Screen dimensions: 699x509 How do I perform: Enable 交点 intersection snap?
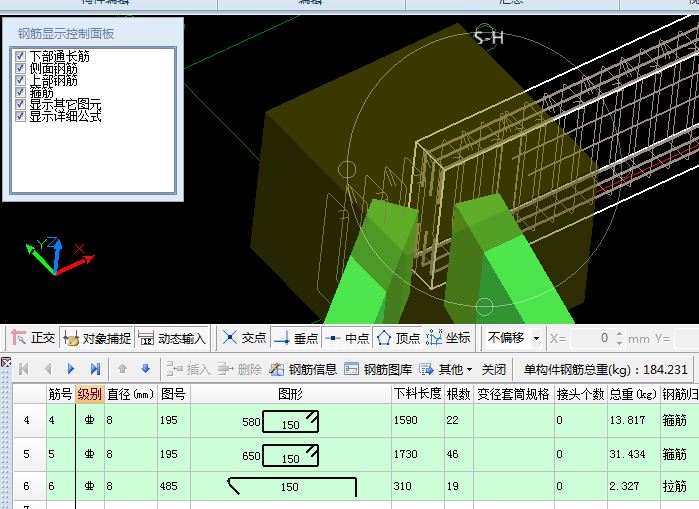pyautogui.click(x=244, y=338)
